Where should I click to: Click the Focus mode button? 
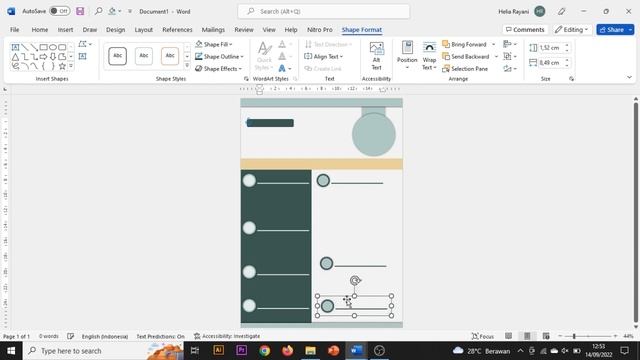click(x=483, y=336)
